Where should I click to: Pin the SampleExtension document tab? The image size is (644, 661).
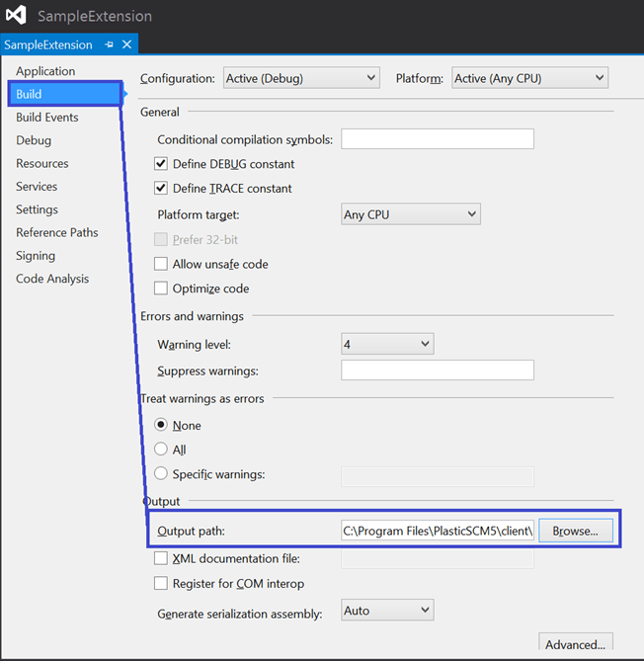coord(110,44)
